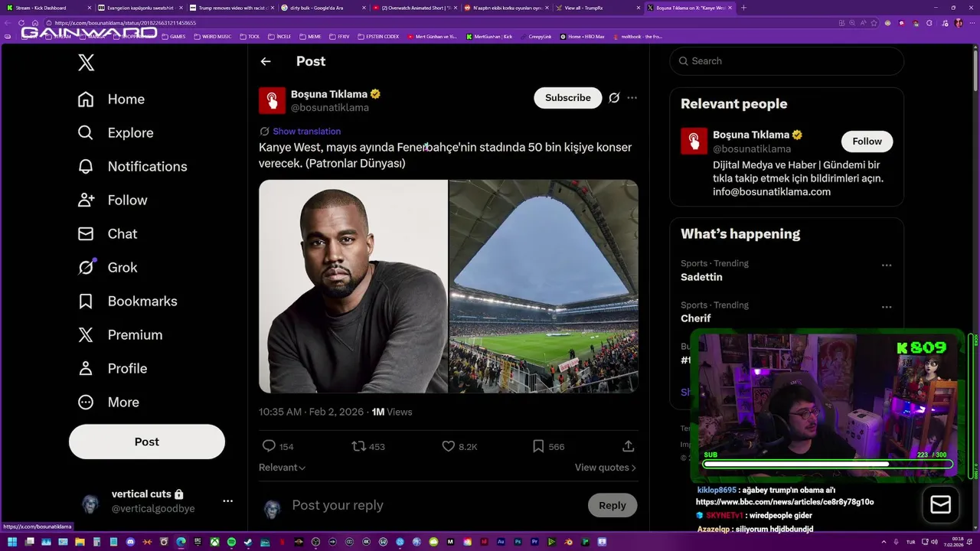The width and height of the screenshot is (980, 551).
Task: Open Notifications from the sidebar
Action: click(x=132, y=167)
